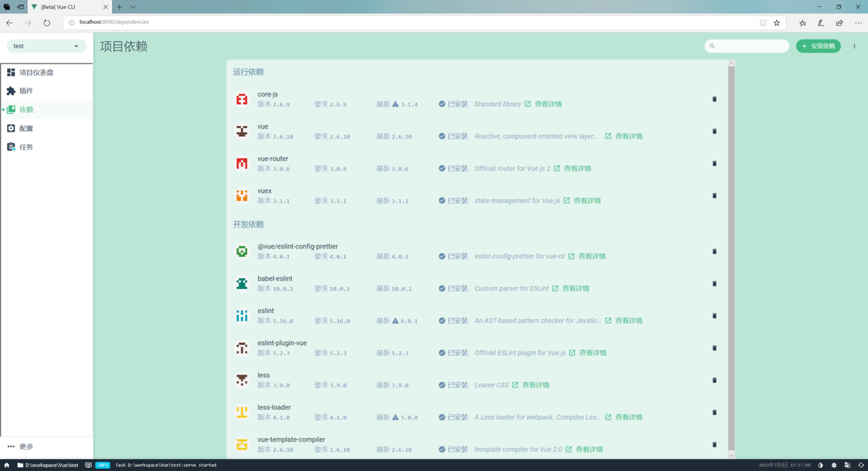Click trash icon for vue dependency
This screenshot has width=868, height=471.
point(714,132)
